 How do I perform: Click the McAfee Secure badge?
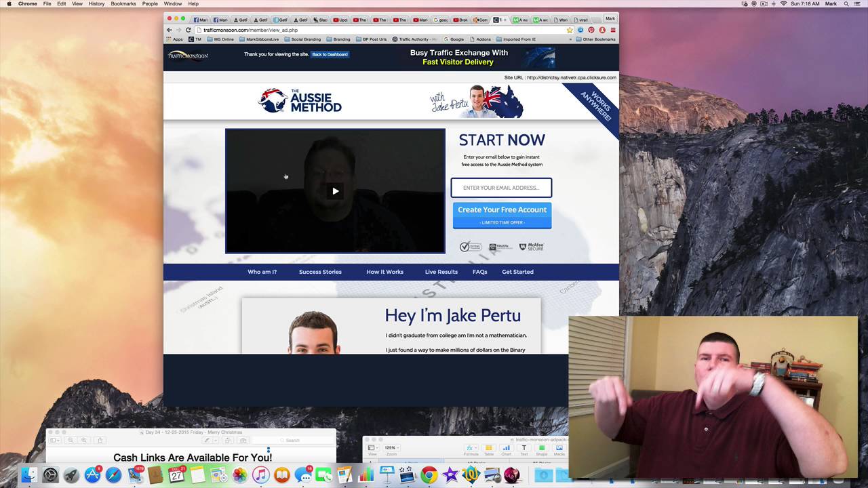click(x=532, y=247)
